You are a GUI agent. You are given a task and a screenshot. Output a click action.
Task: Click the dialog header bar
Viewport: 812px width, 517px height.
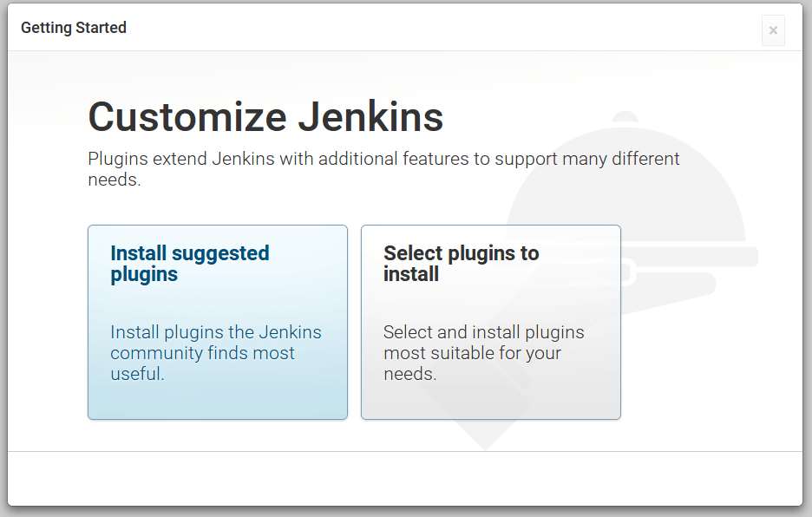[x=390, y=27]
